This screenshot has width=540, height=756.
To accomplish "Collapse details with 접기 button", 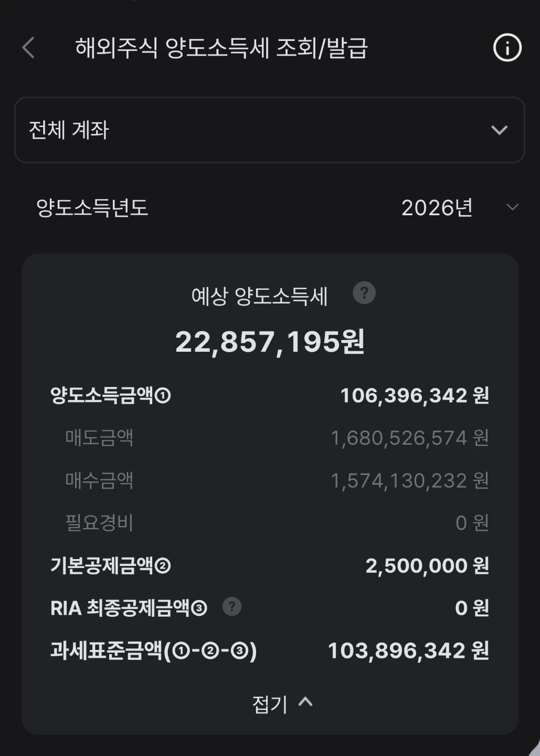I will click(282, 704).
